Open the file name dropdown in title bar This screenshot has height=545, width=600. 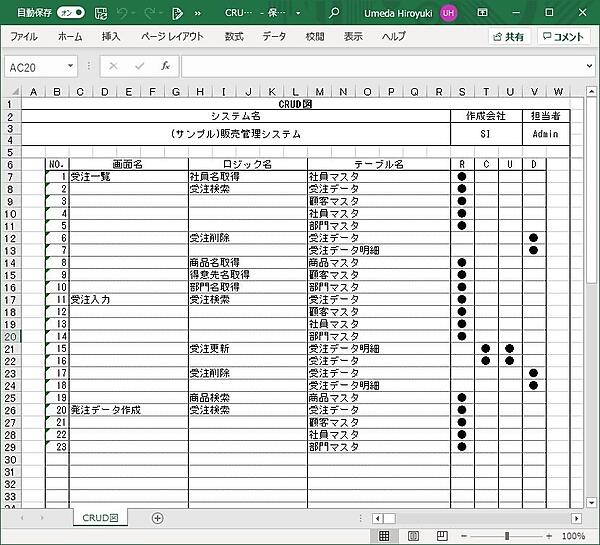pos(298,13)
